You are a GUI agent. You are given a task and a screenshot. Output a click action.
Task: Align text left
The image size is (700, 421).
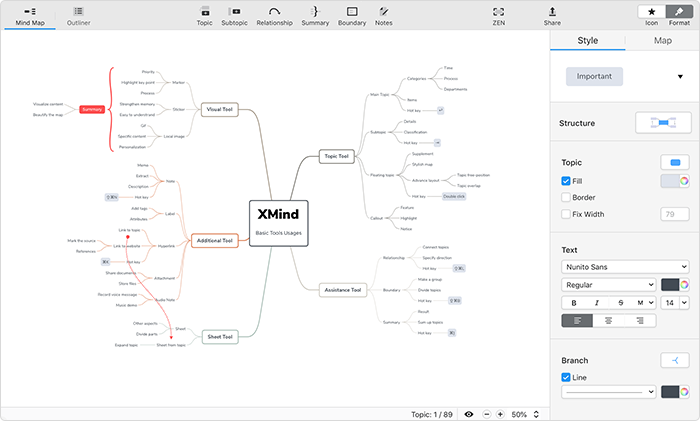[577, 321]
